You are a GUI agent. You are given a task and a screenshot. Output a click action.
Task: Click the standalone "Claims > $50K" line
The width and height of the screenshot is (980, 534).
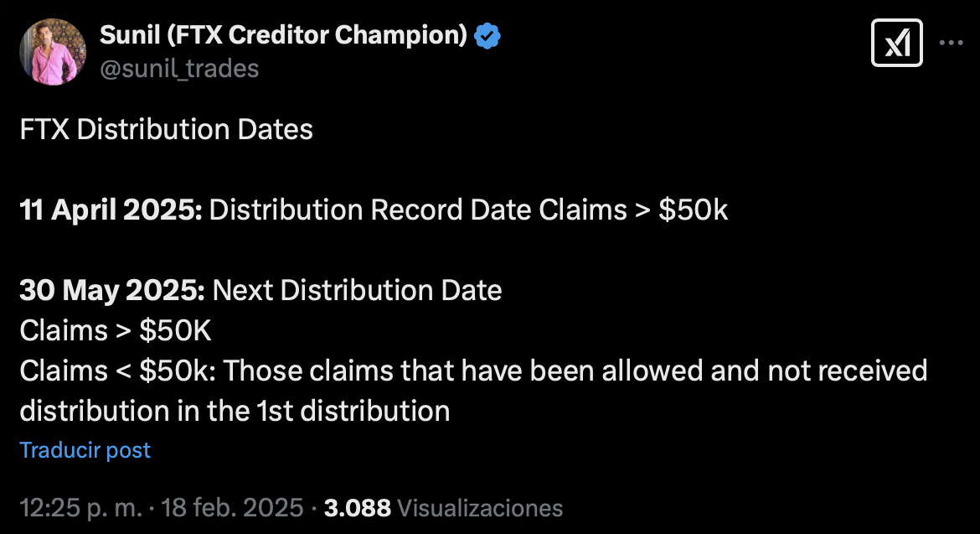pyautogui.click(x=116, y=330)
